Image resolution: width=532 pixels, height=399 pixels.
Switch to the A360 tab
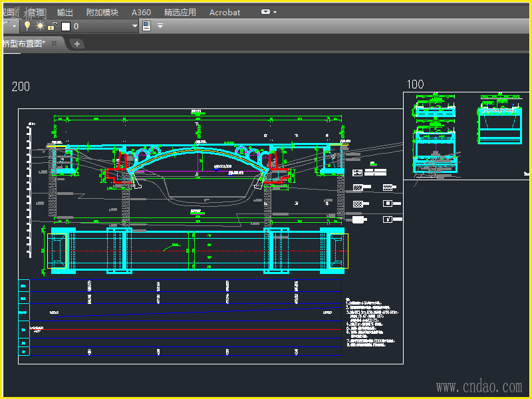coord(141,12)
